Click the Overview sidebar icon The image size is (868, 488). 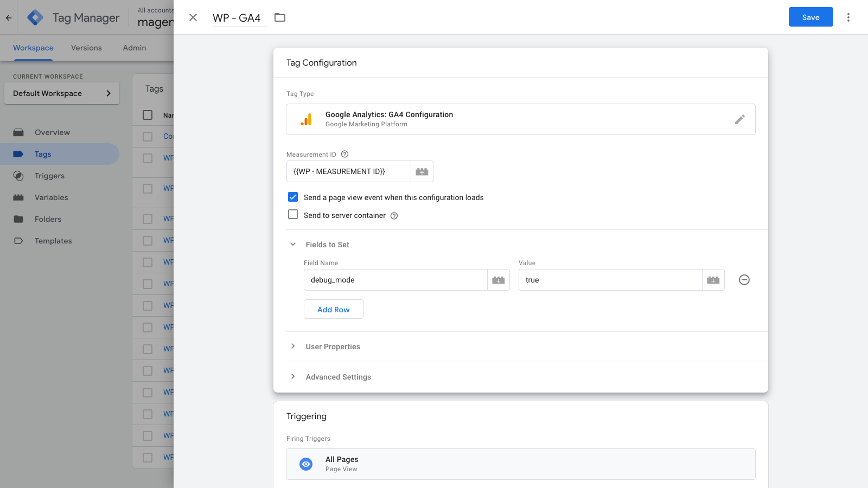click(18, 132)
